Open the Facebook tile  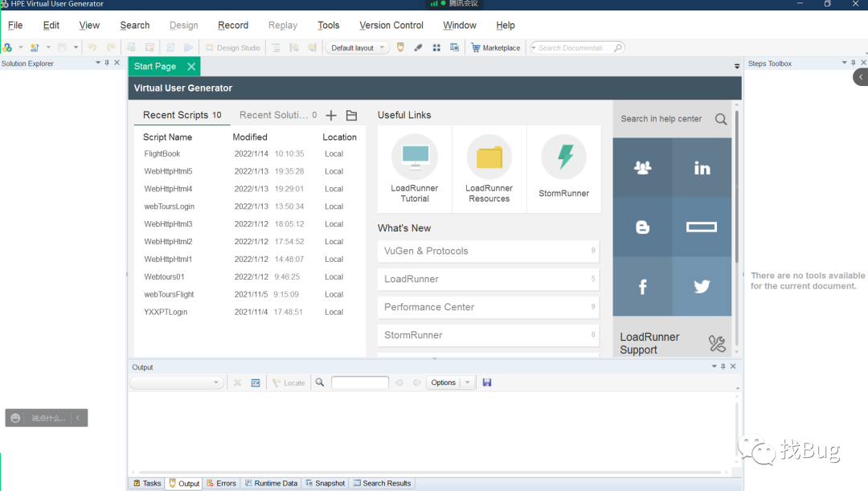[643, 286]
